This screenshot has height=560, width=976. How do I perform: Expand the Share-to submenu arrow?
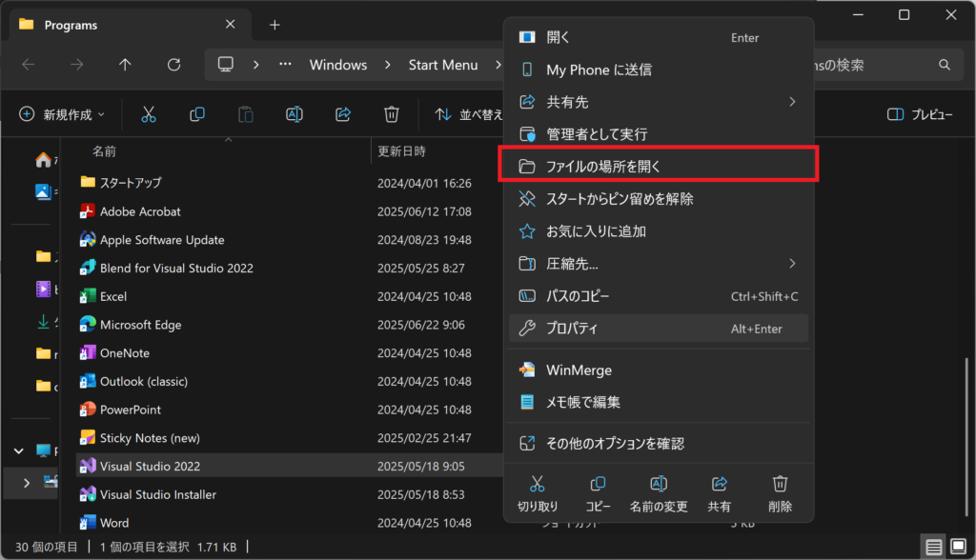coord(792,101)
